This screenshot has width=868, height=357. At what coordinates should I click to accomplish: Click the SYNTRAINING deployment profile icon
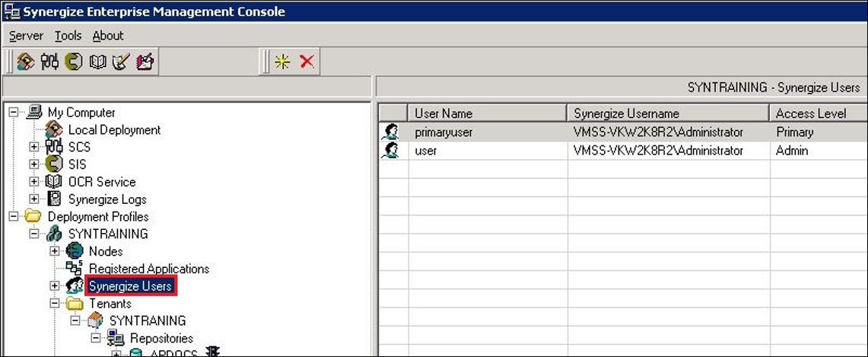click(54, 234)
